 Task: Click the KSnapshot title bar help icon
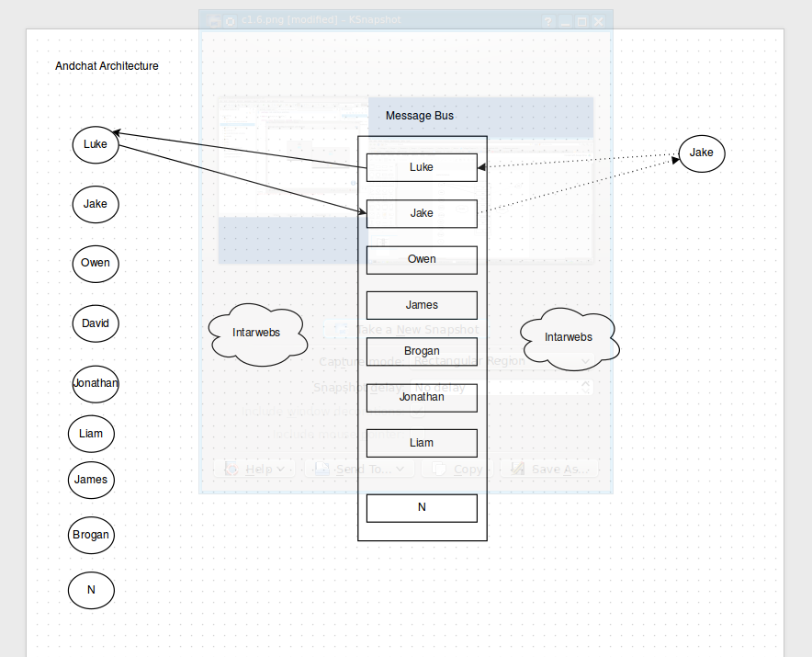click(548, 21)
